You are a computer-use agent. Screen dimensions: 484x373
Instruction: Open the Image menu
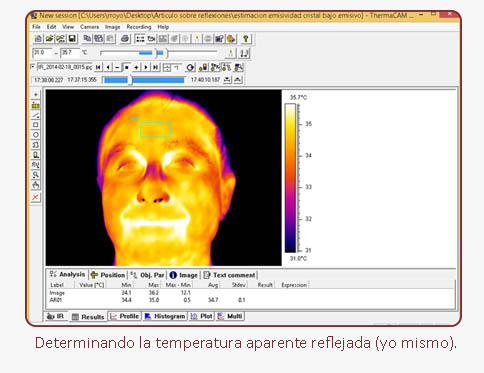coord(113,27)
